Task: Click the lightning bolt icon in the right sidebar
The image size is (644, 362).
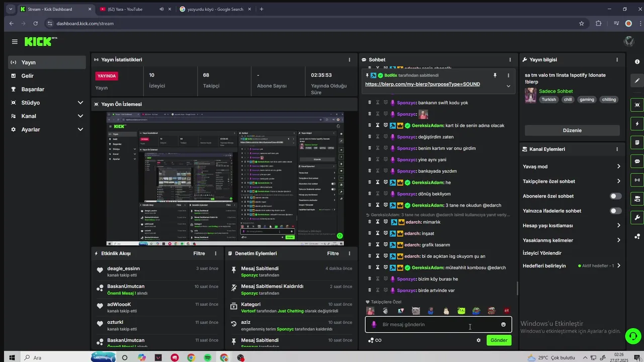Action: click(x=637, y=124)
